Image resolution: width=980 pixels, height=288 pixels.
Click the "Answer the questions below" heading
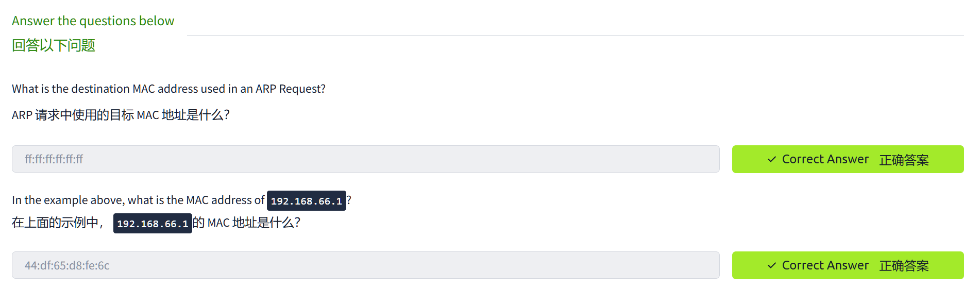point(93,21)
